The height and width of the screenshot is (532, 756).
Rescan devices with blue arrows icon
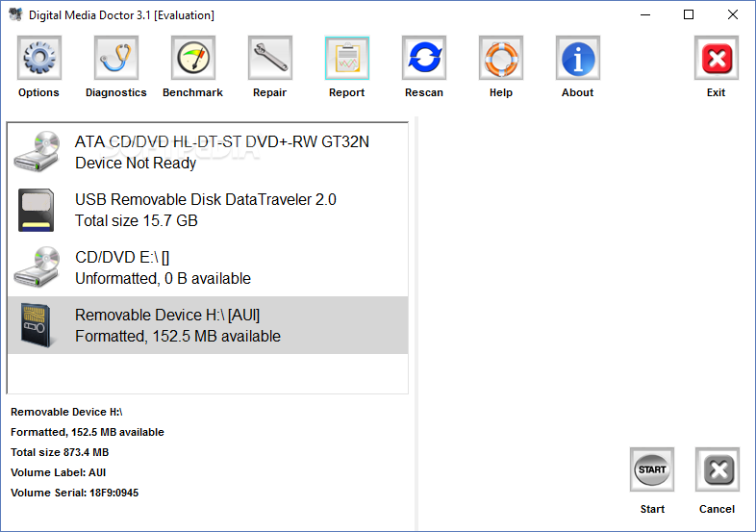coord(424,58)
